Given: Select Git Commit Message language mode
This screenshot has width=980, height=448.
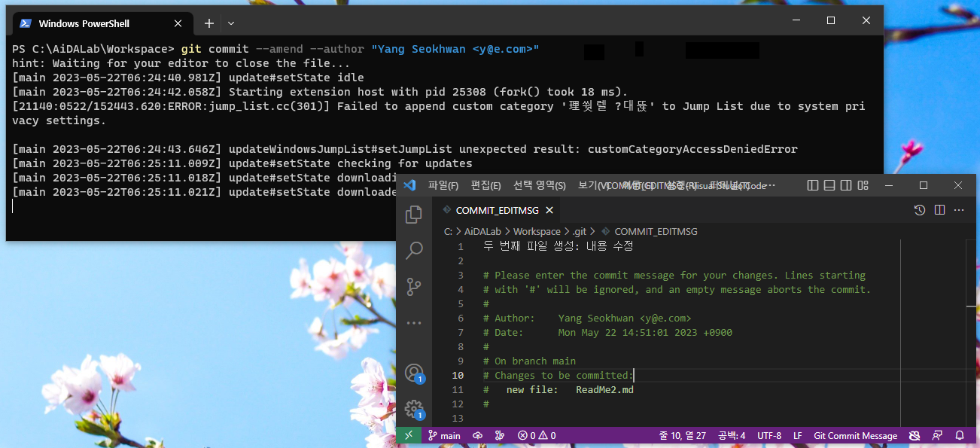Looking at the screenshot, I should (855, 435).
